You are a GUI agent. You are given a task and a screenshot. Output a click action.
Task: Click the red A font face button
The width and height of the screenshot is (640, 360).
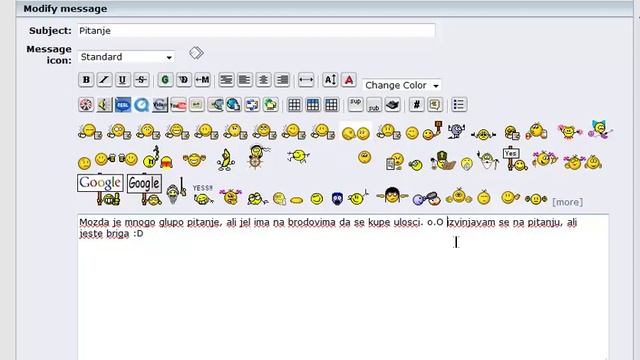click(x=349, y=80)
